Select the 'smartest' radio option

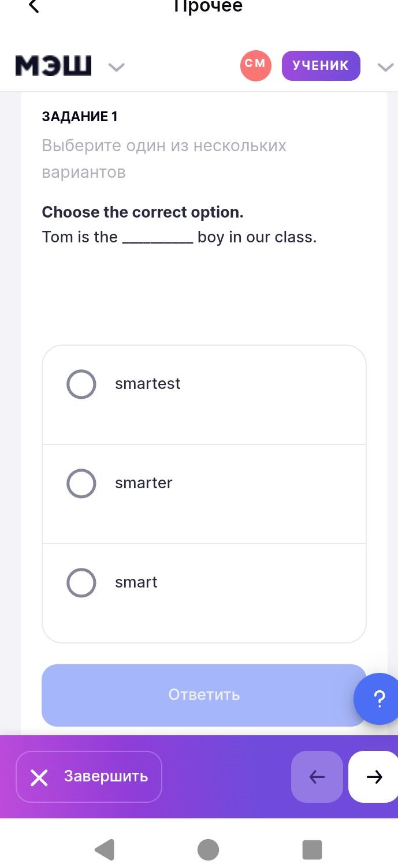(x=81, y=384)
